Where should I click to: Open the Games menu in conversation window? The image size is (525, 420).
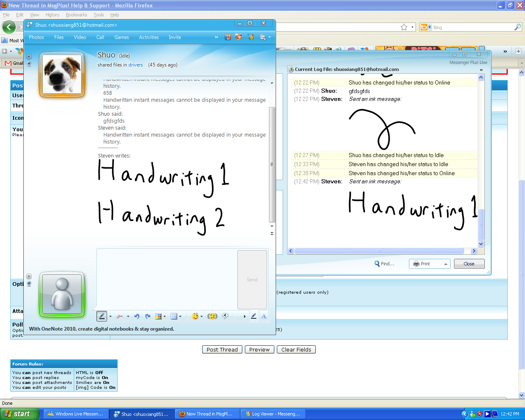(x=121, y=37)
